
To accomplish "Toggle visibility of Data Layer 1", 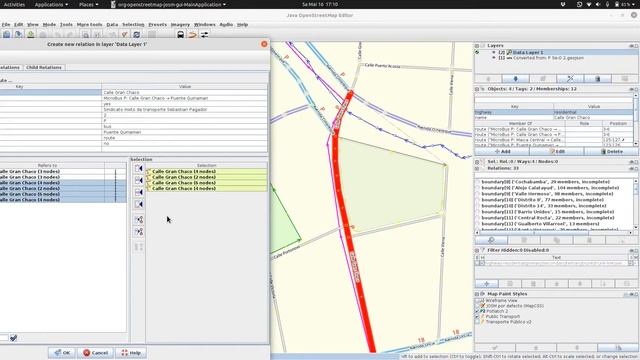I will point(494,52).
